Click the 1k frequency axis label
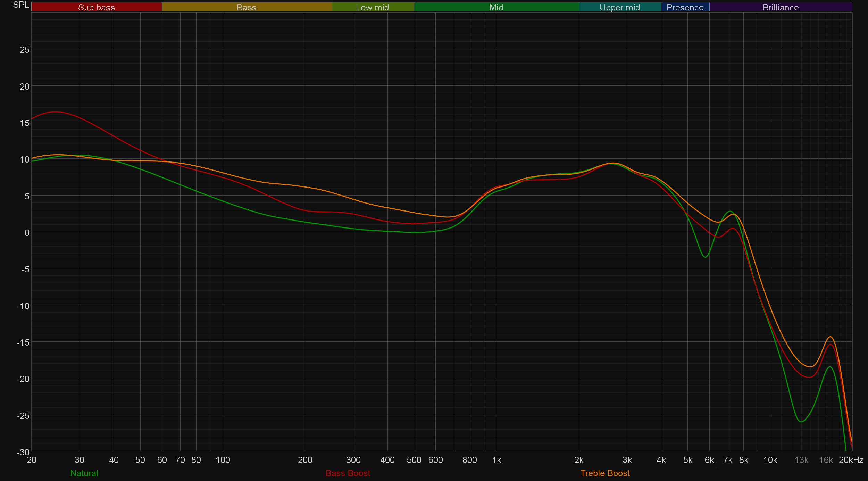The image size is (868, 481). (x=496, y=460)
